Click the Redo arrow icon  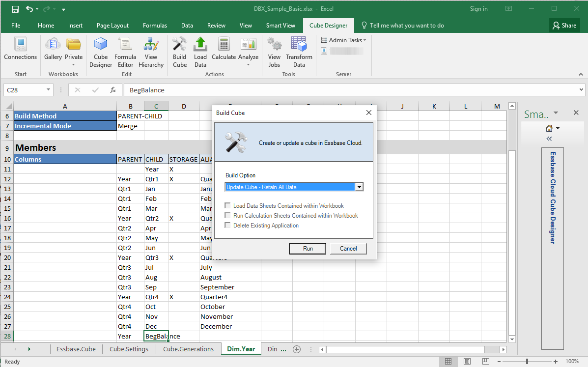[x=47, y=9]
